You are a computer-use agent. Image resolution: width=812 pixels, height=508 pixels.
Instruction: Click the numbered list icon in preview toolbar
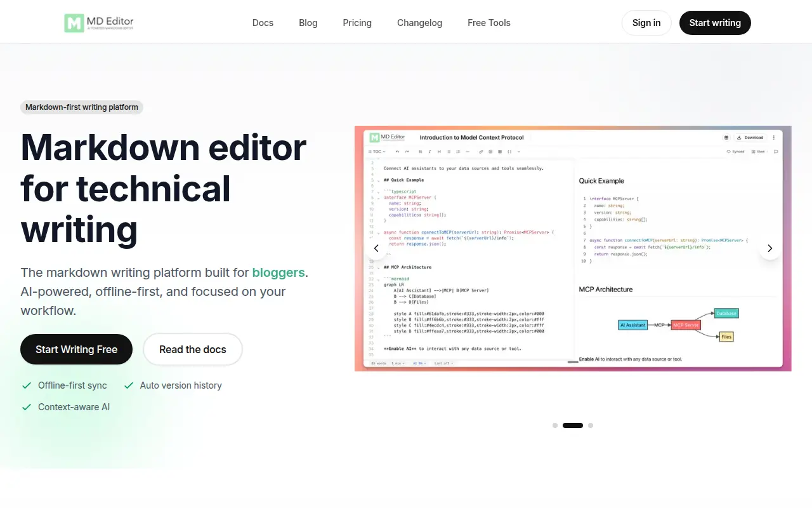(458, 152)
